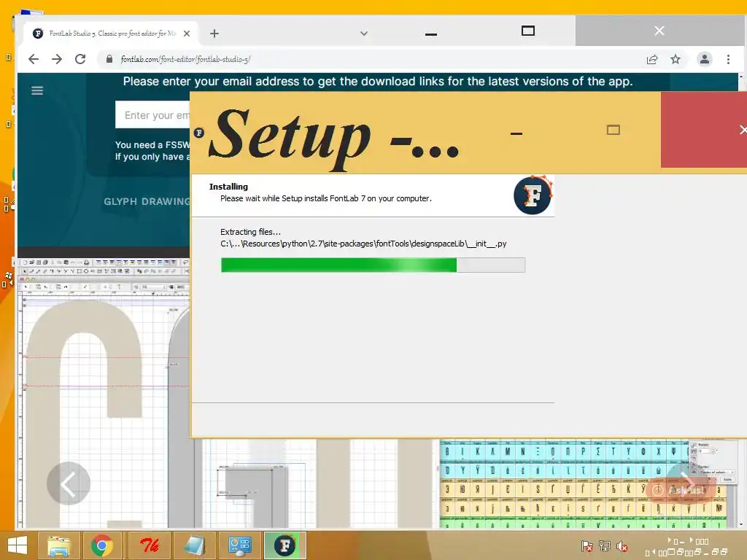This screenshot has height=560, width=747.
Task: Click the glyph drawing screenshot image
Action: pos(104,393)
